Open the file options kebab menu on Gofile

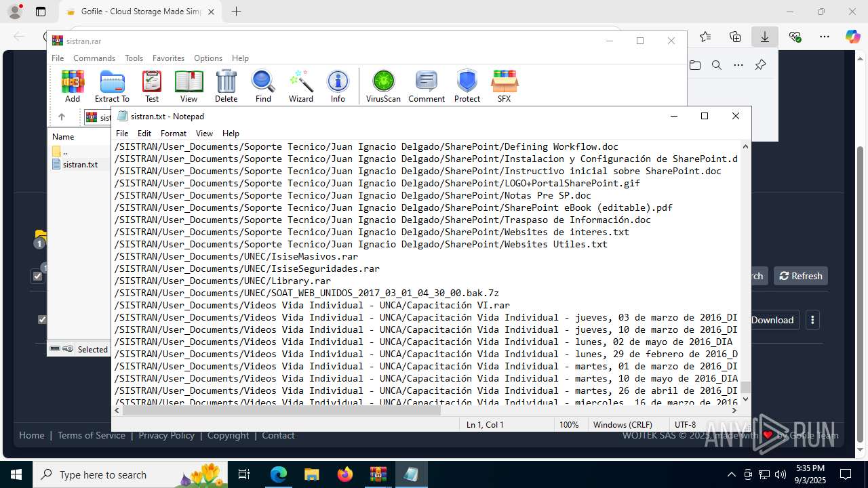click(812, 320)
